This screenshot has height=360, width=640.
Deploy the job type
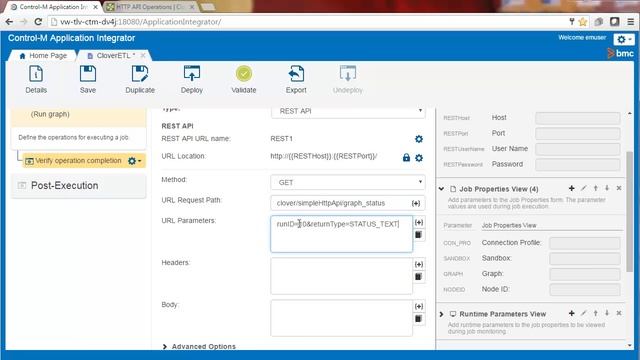tap(191, 80)
